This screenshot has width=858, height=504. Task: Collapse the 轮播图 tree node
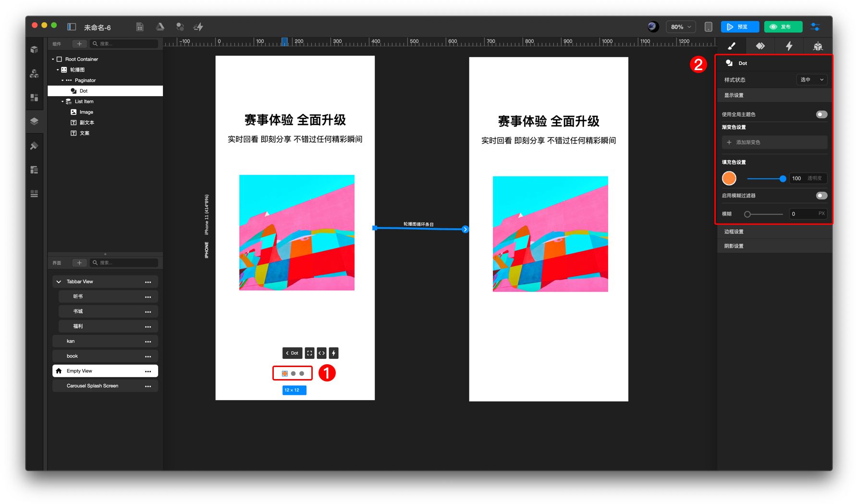point(58,70)
